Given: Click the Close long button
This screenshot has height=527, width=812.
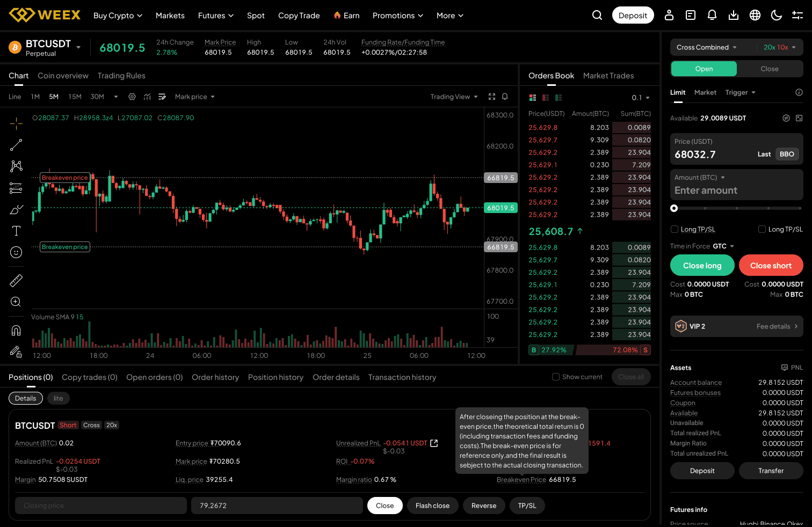Looking at the screenshot, I should tap(702, 266).
